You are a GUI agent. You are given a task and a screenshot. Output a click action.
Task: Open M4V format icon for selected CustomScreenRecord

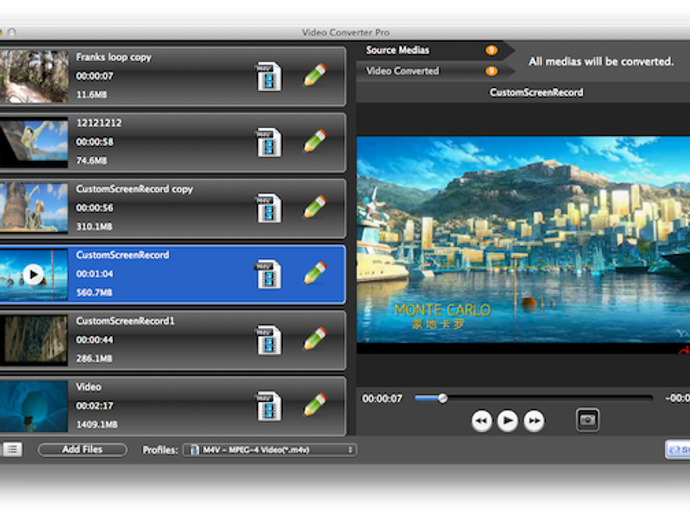[268, 275]
